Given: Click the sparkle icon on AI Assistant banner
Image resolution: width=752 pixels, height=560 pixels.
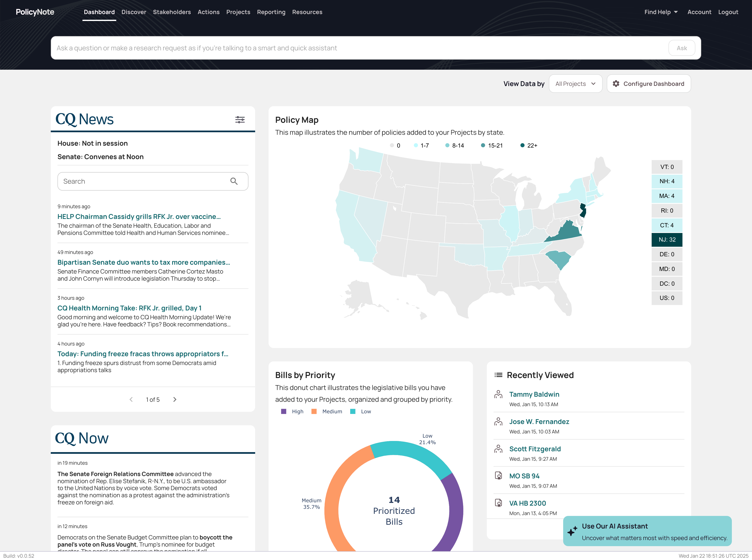Looking at the screenshot, I should click(x=572, y=531).
